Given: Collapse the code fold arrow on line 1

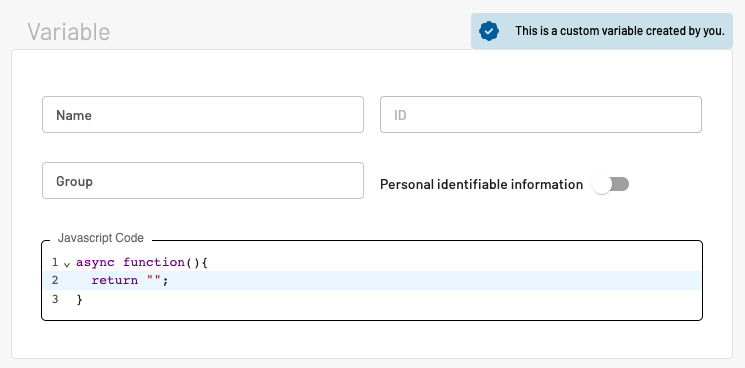Looking at the screenshot, I should [67, 264].
